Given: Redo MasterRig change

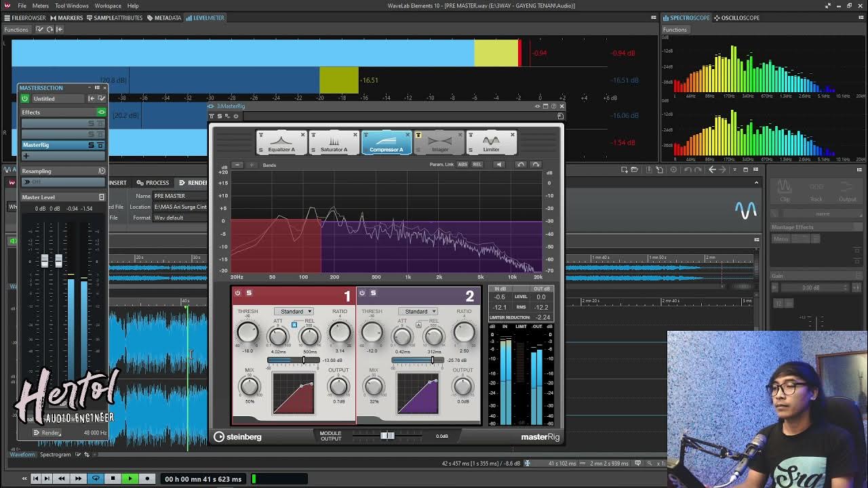Looking at the screenshot, I should [x=536, y=164].
